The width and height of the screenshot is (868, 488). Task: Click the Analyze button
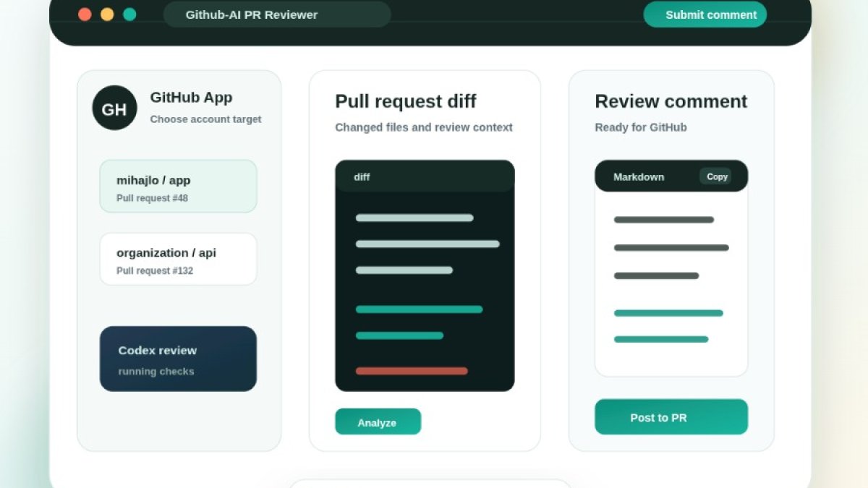[378, 422]
